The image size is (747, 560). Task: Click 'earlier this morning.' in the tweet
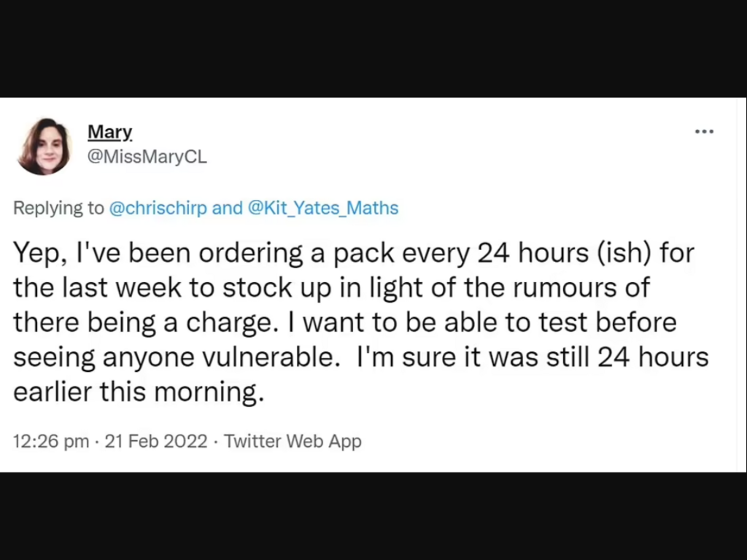(x=139, y=392)
